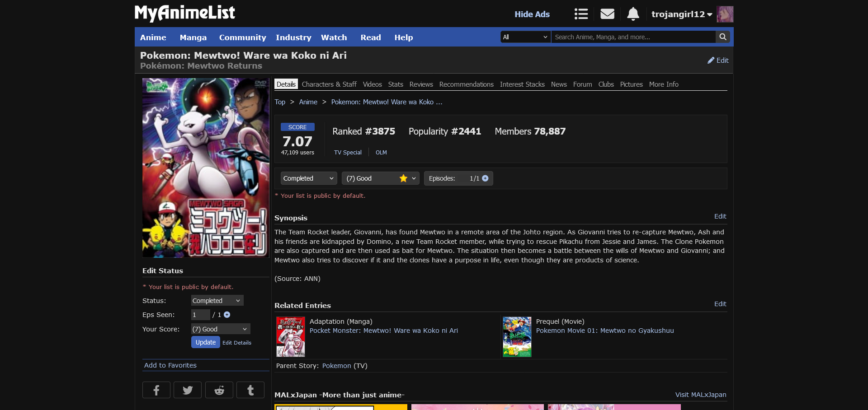Open the Completed status dropdown in top bar

coord(309,178)
